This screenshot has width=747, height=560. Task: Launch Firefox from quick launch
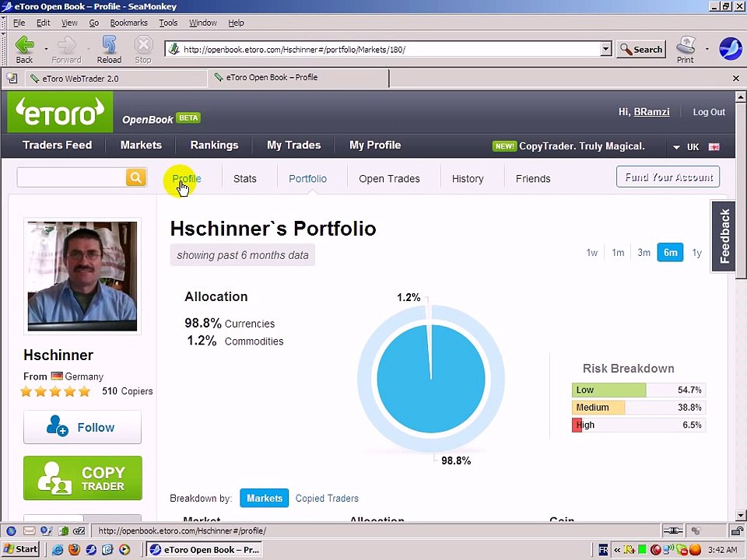(x=75, y=550)
